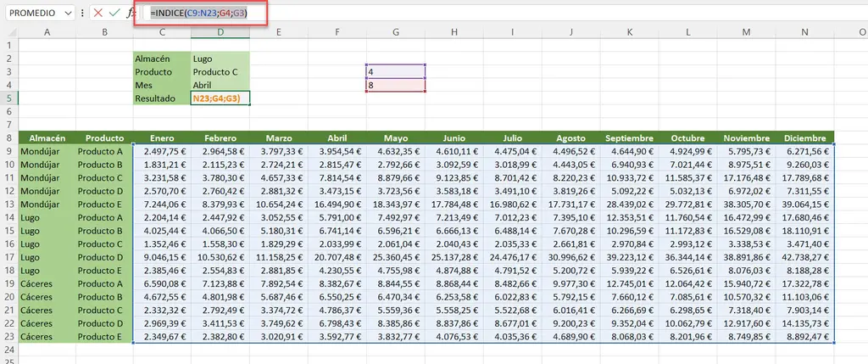Click Mondújar cell in row 9

tap(47, 151)
